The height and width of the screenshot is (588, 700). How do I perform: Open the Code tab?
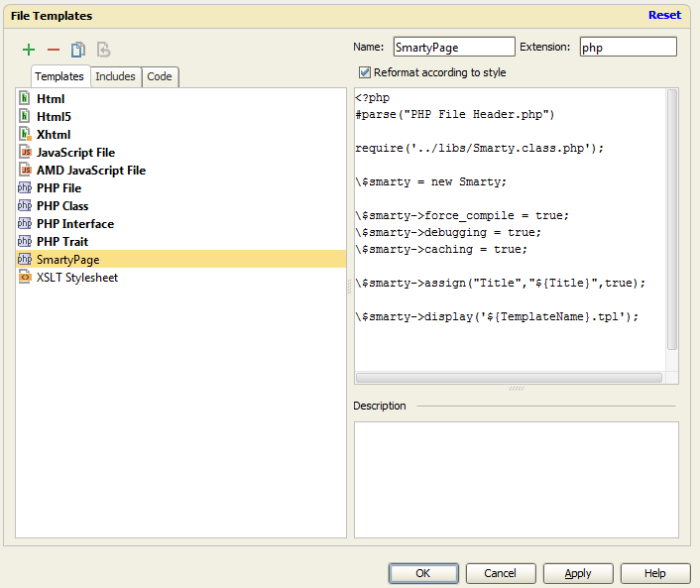(x=160, y=76)
